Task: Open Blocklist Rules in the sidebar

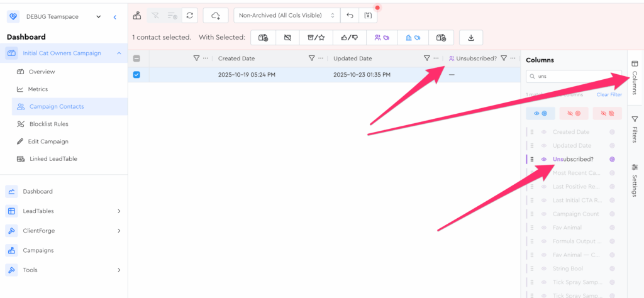Action: pyautogui.click(x=49, y=124)
